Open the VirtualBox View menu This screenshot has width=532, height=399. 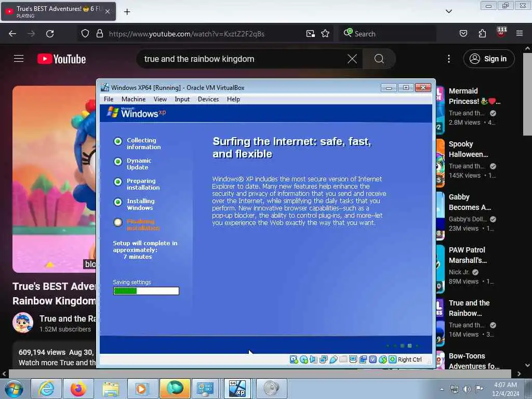point(160,99)
